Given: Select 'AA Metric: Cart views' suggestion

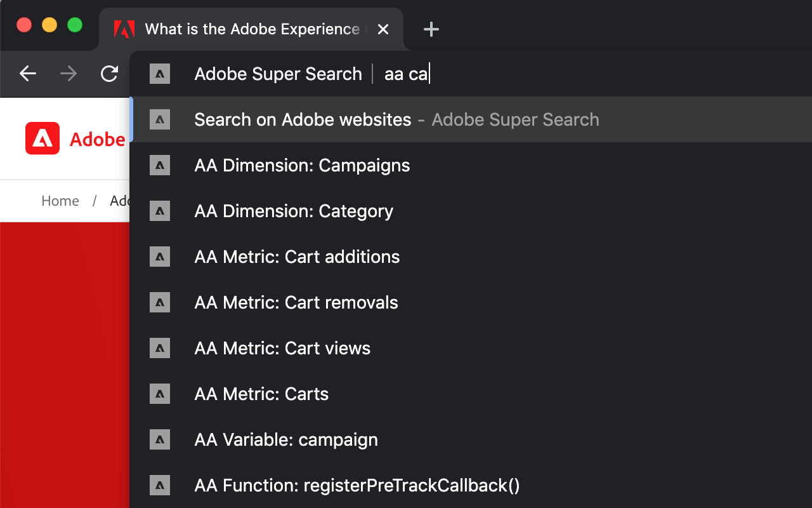Looking at the screenshot, I should (x=471, y=348).
